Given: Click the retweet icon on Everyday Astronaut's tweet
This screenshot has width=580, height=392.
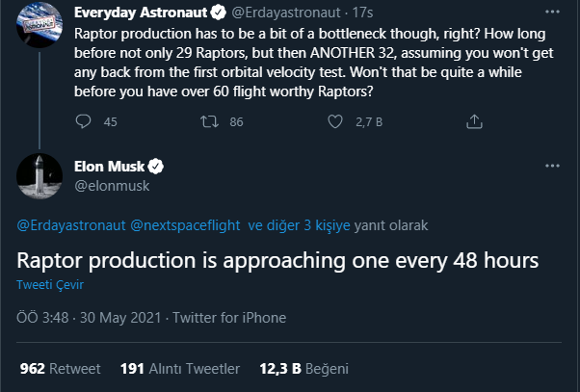Looking at the screenshot, I should (x=209, y=121).
